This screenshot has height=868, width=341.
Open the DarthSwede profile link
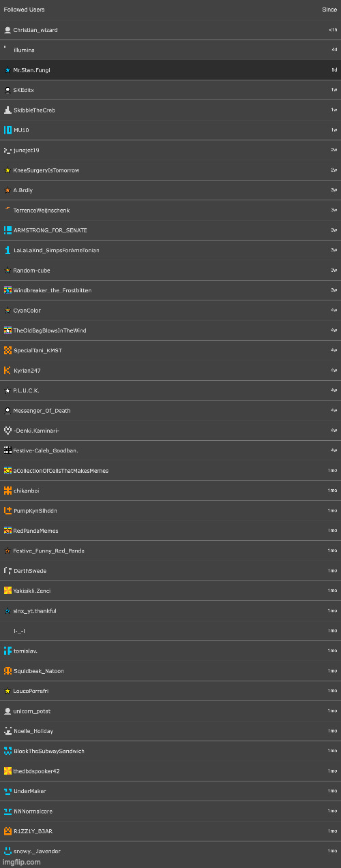point(30,571)
